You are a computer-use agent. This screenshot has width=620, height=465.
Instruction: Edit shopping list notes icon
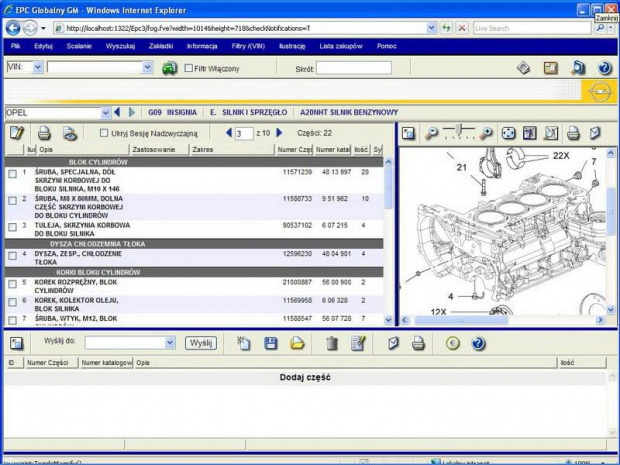(358, 343)
